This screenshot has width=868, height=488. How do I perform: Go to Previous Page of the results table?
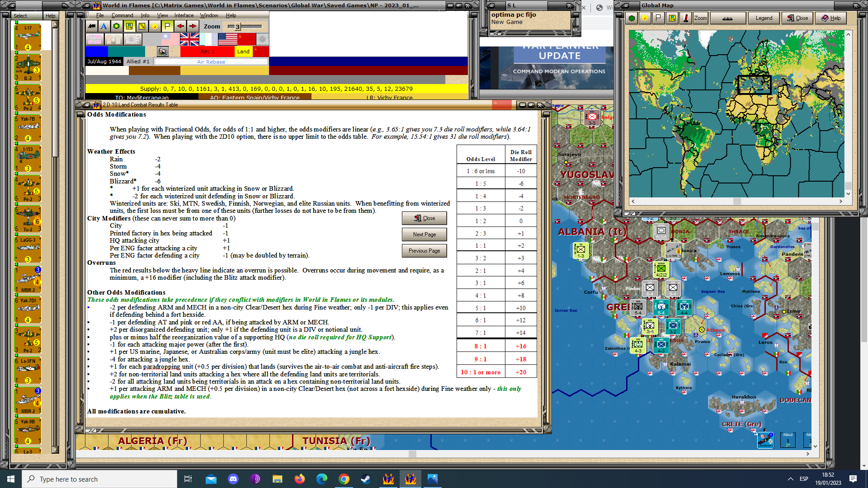pyautogui.click(x=424, y=251)
